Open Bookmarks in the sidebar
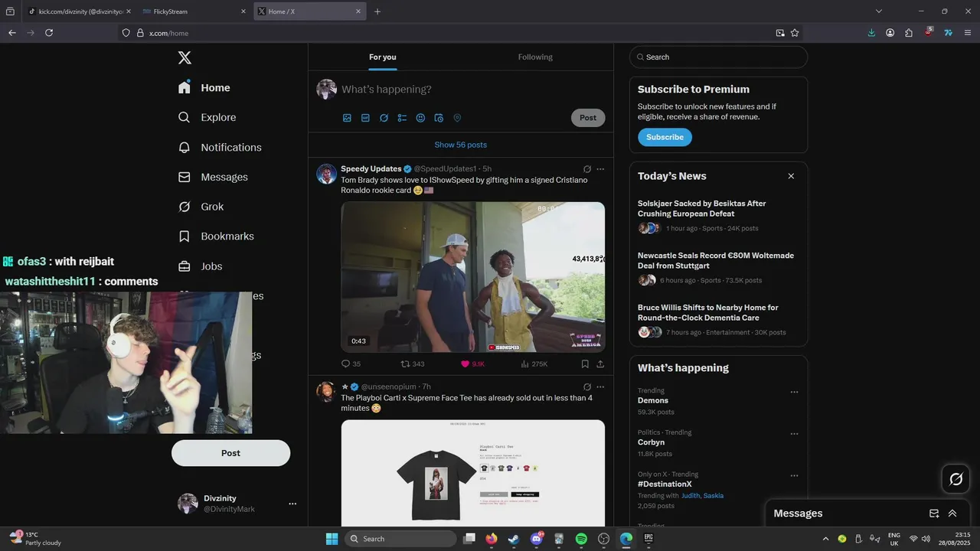This screenshot has height=551, width=980. pyautogui.click(x=216, y=236)
